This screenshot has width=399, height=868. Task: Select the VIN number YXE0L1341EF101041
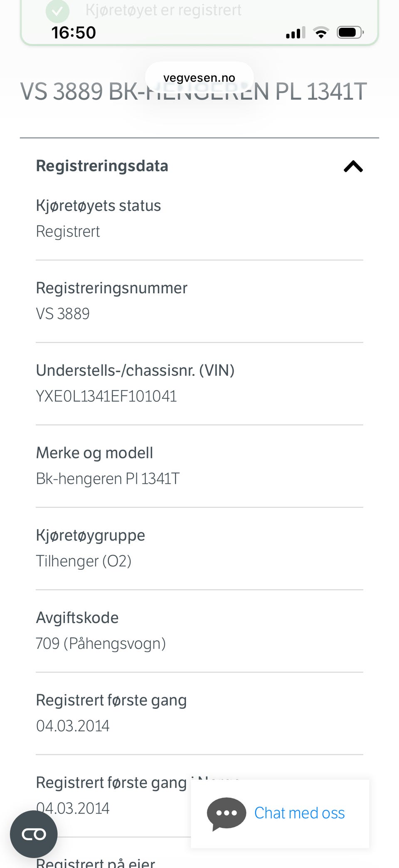tap(106, 396)
